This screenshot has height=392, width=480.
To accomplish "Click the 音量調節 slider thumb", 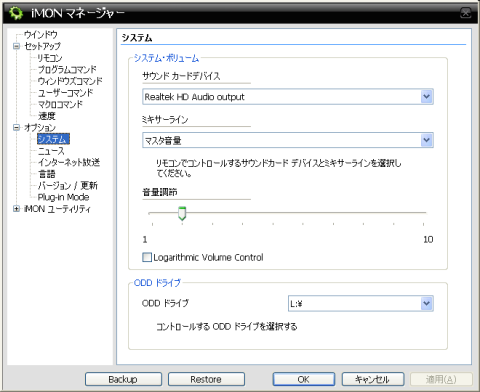I will (x=182, y=213).
